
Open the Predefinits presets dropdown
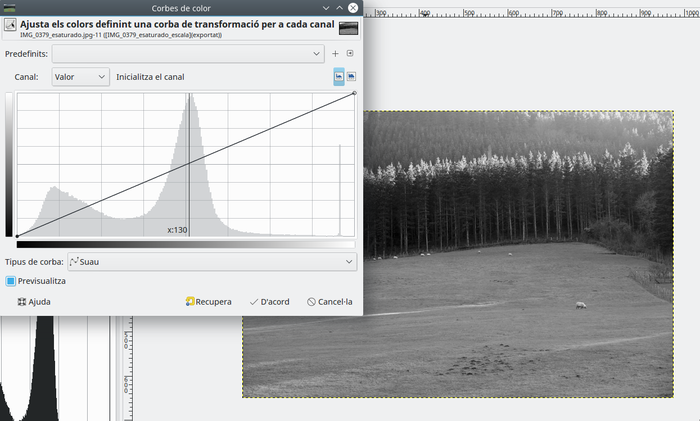point(188,54)
